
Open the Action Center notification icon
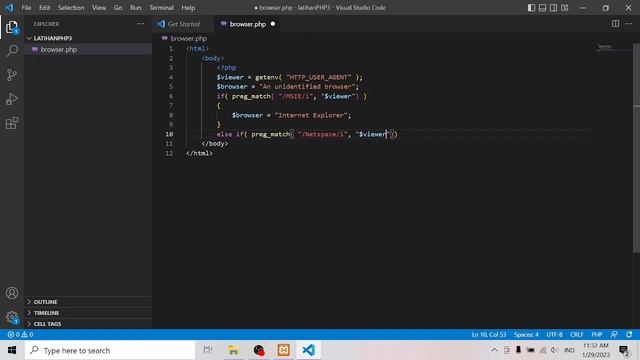coord(624,350)
